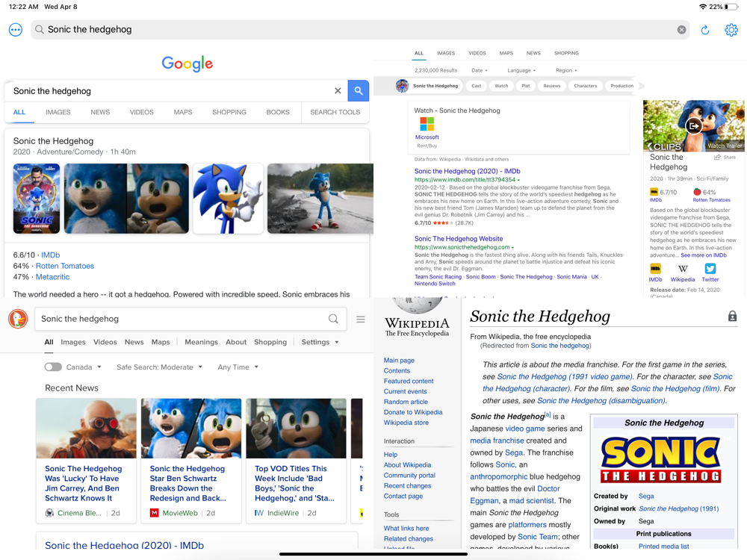This screenshot has height=560, width=747.
Task: Open the Canada region dropdown
Action: 84,367
